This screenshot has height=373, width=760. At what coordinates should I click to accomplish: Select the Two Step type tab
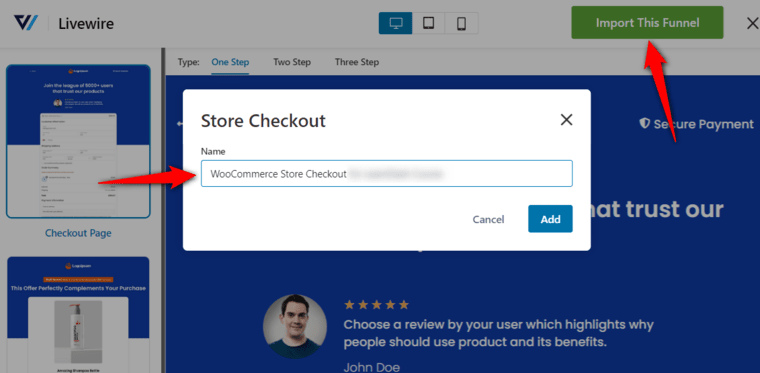[x=292, y=62]
